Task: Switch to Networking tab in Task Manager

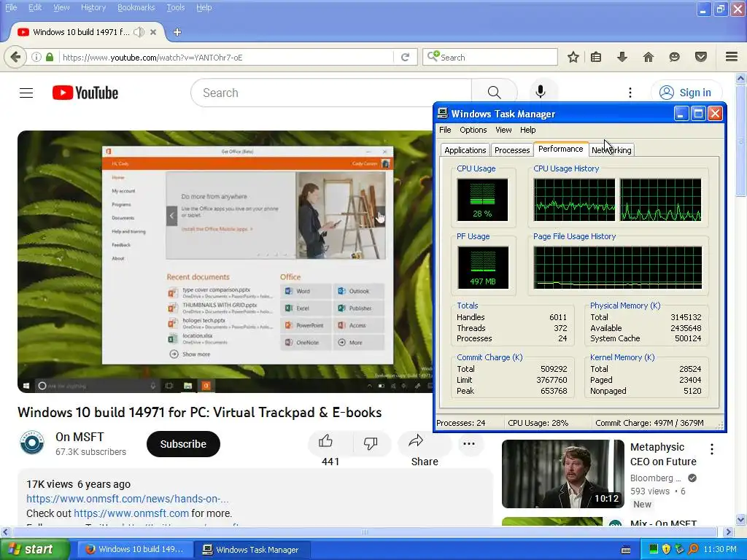Action: 611,150
